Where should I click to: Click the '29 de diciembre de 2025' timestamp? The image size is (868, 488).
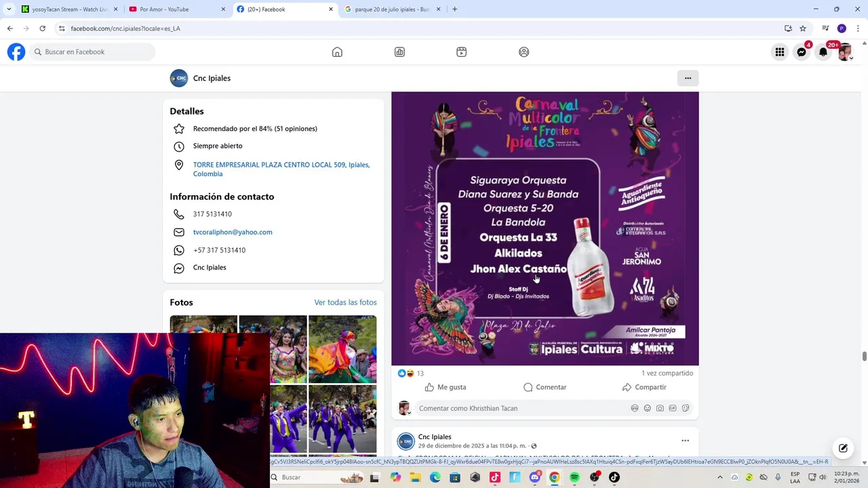472,446
